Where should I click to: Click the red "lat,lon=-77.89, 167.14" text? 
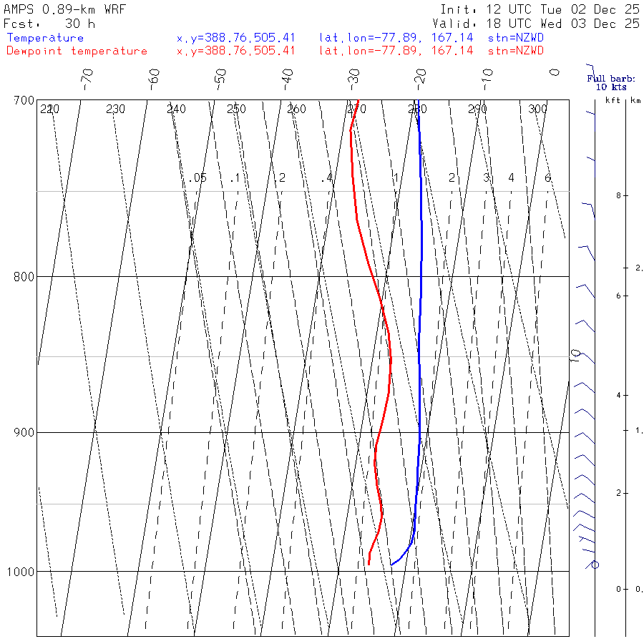396,51
